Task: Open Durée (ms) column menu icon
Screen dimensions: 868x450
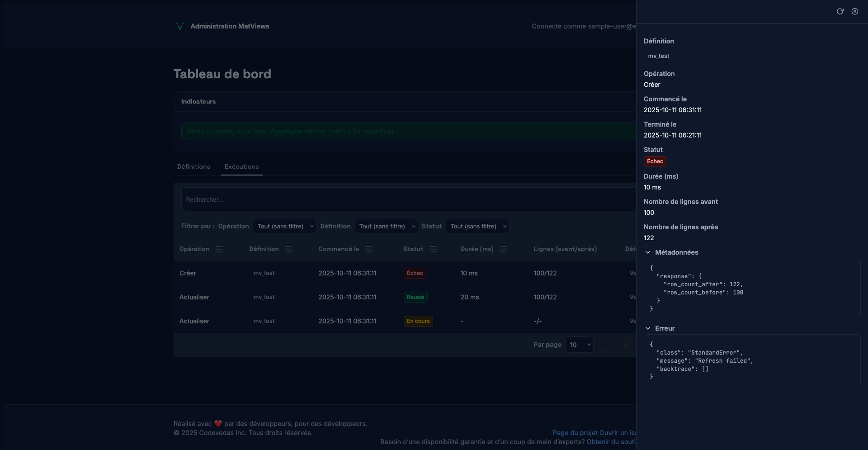Action: pyautogui.click(x=503, y=249)
